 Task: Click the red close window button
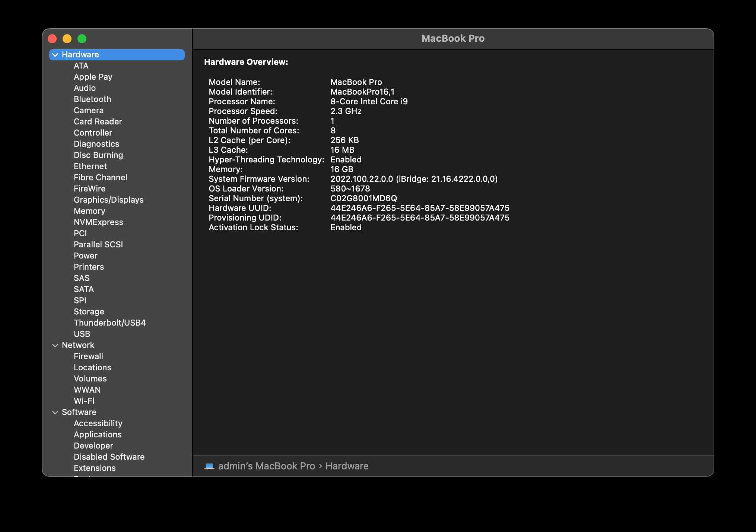pyautogui.click(x=52, y=39)
